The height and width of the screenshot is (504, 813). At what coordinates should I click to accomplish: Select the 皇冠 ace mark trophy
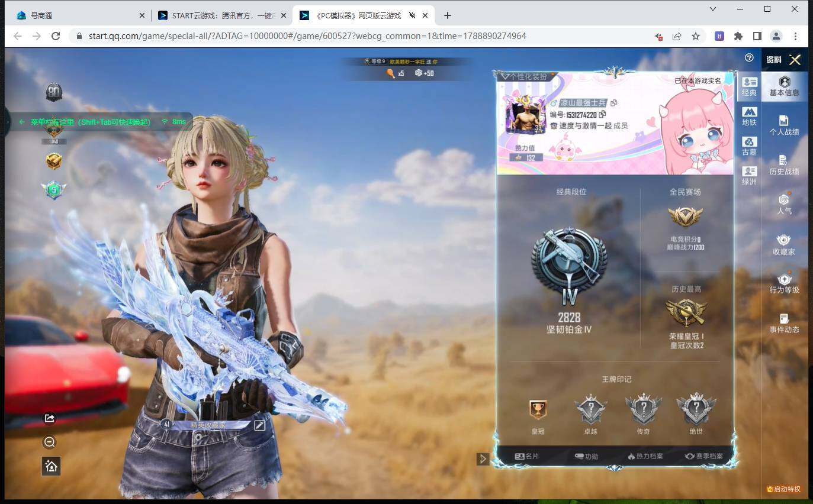point(538,409)
